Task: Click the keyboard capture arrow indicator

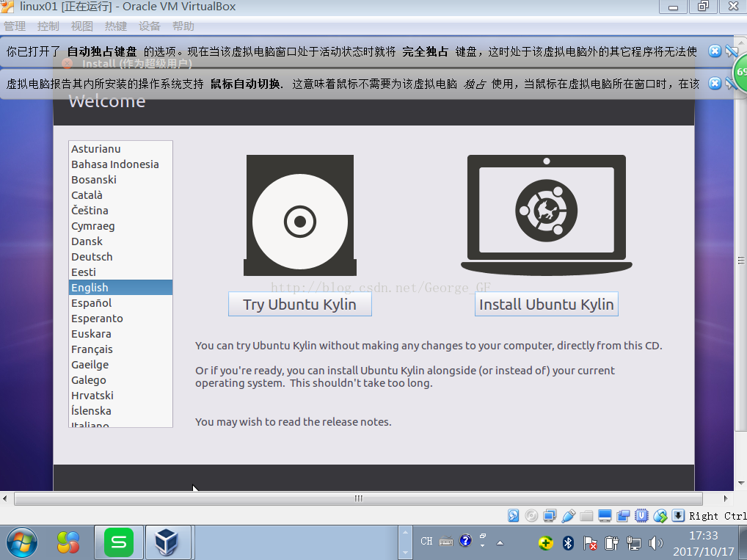Action: [678, 516]
